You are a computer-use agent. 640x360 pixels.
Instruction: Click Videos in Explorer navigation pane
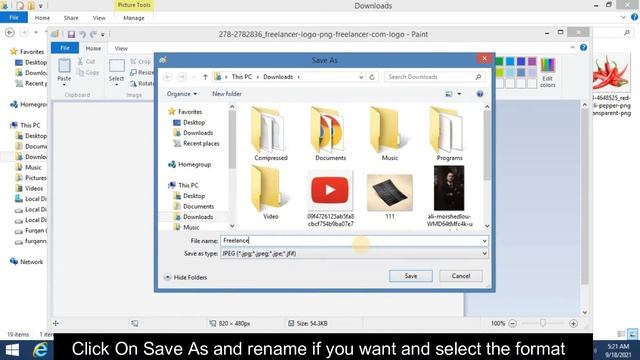coord(29,189)
